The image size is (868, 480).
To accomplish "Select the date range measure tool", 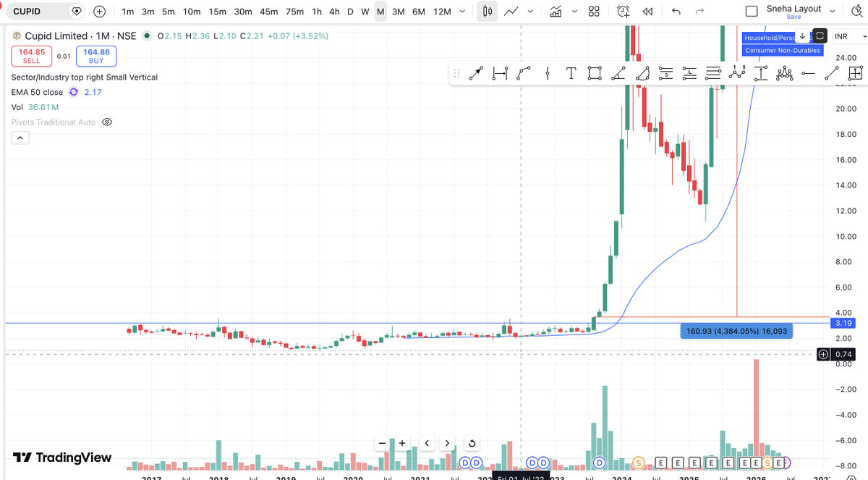I will (x=499, y=73).
